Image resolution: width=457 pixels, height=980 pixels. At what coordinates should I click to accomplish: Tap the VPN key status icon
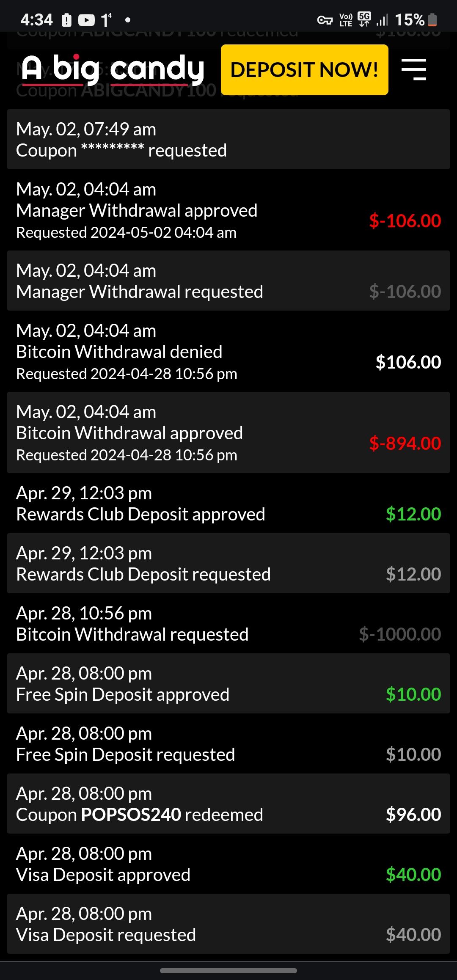pyautogui.click(x=325, y=20)
